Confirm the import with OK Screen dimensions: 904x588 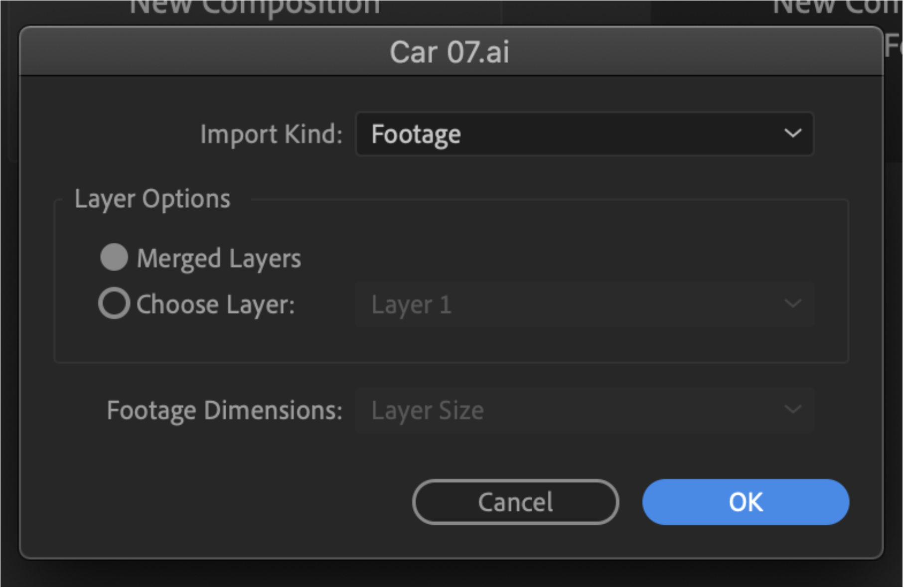tap(746, 502)
